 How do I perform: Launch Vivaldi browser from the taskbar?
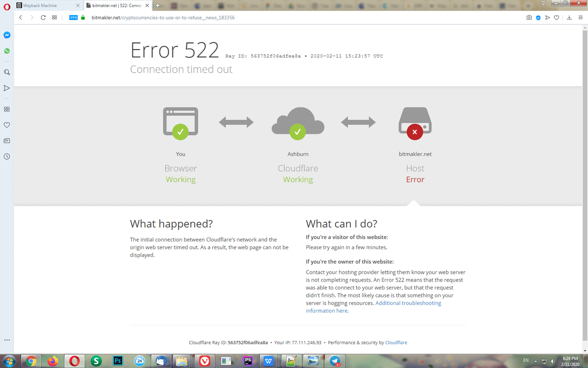pos(204,361)
